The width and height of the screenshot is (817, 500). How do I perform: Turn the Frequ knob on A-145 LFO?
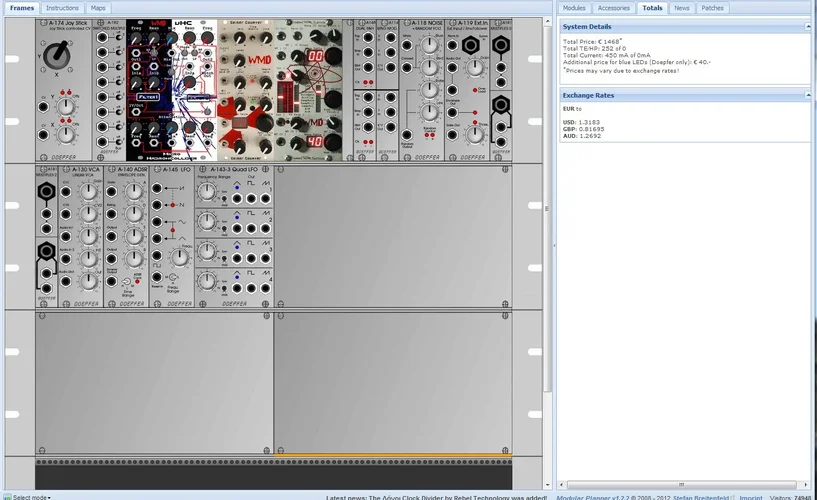[180, 258]
